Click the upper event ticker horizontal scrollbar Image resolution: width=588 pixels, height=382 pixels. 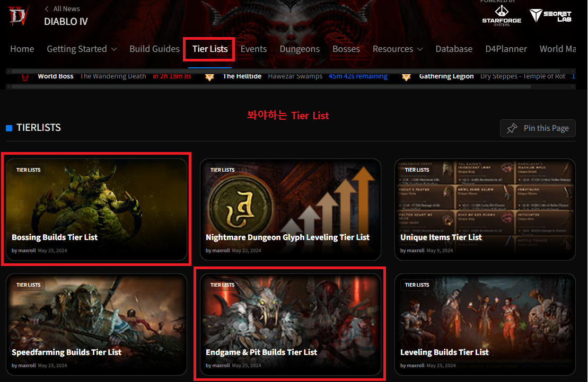[x=286, y=71]
